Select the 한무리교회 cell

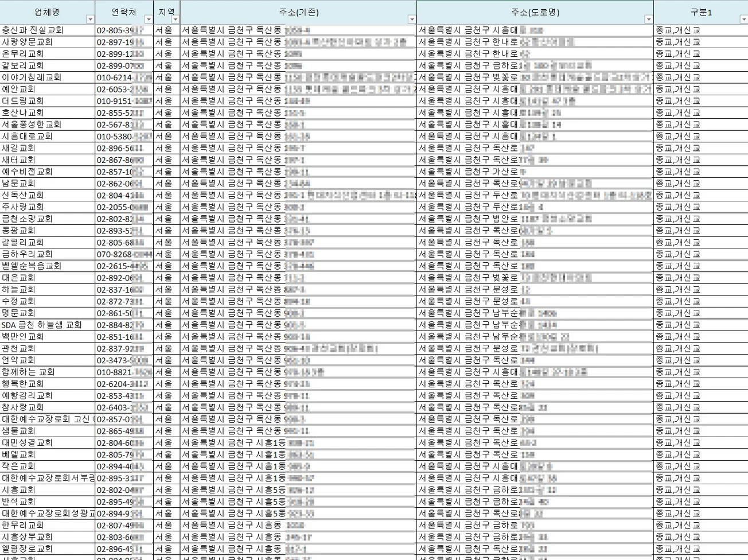pyautogui.click(x=48, y=525)
